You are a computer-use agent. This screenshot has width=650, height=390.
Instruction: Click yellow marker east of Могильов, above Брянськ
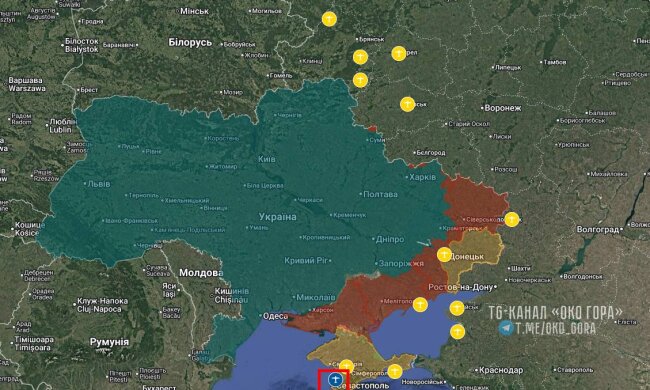[x=329, y=19]
